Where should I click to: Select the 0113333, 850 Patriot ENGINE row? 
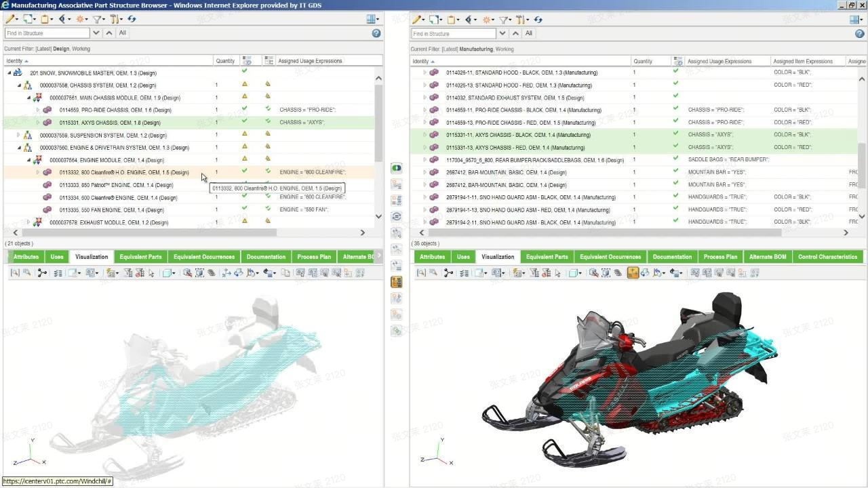point(189,185)
